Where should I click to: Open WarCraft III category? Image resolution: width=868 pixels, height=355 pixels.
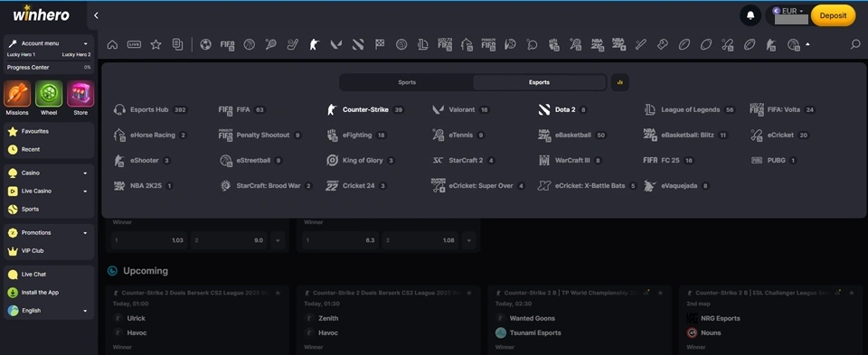coord(570,161)
